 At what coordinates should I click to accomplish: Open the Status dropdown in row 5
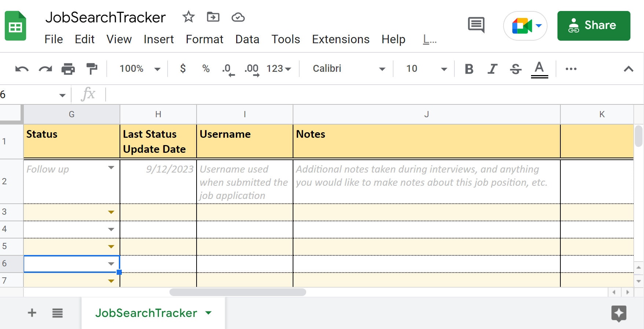pos(111,247)
